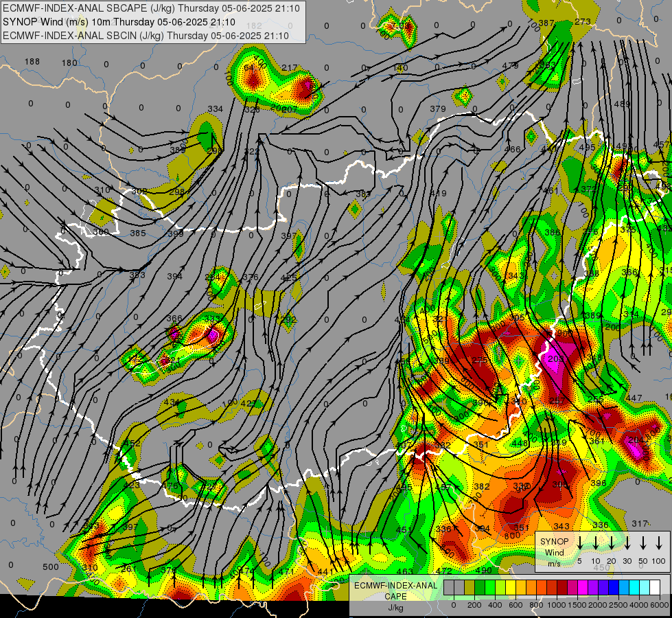Select the pure cyan swatch in the CAPE color bar
Image resolution: width=672 pixels, height=618 pixels.
634,588
